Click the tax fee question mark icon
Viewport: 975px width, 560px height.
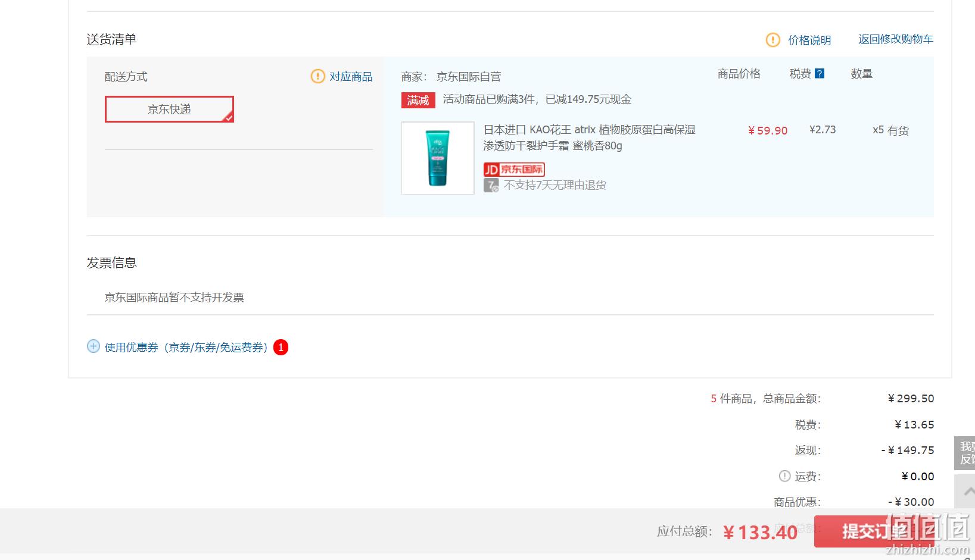(820, 73)
